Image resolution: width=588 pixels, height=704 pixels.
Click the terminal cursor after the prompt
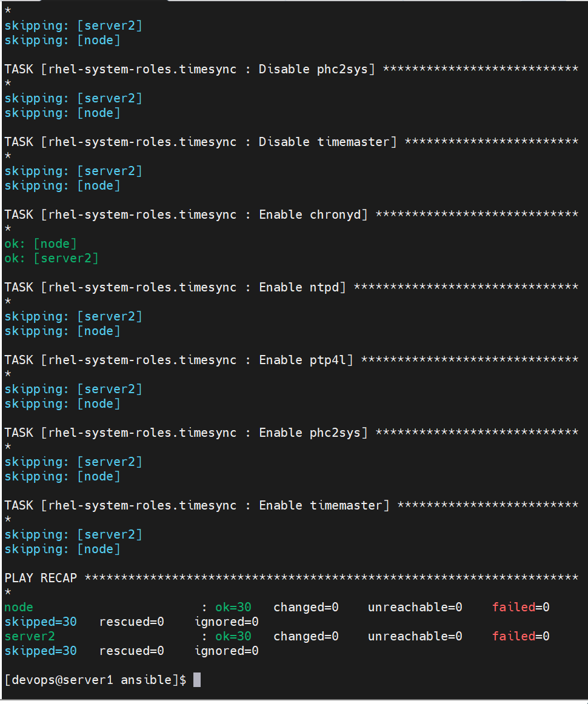(x=197, y=680)
